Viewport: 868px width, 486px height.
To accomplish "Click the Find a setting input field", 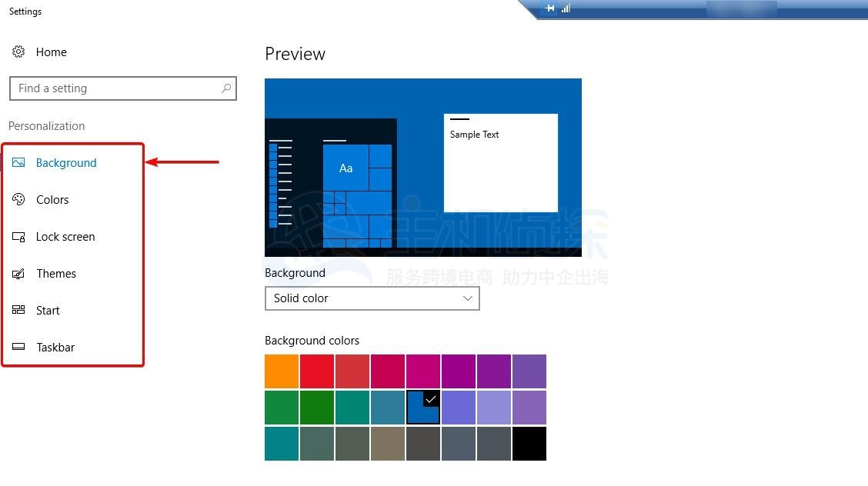I will tap(115, 88).
